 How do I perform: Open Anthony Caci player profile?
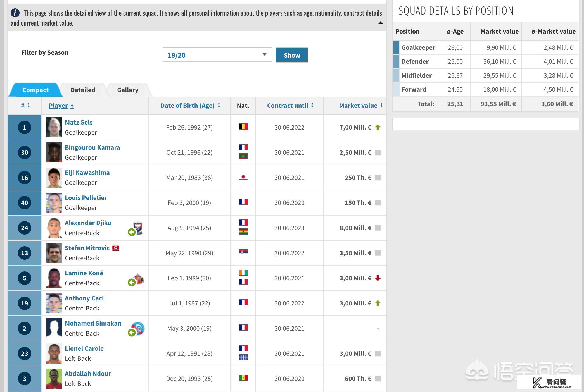pyautogui.click(x=84, y=298)
